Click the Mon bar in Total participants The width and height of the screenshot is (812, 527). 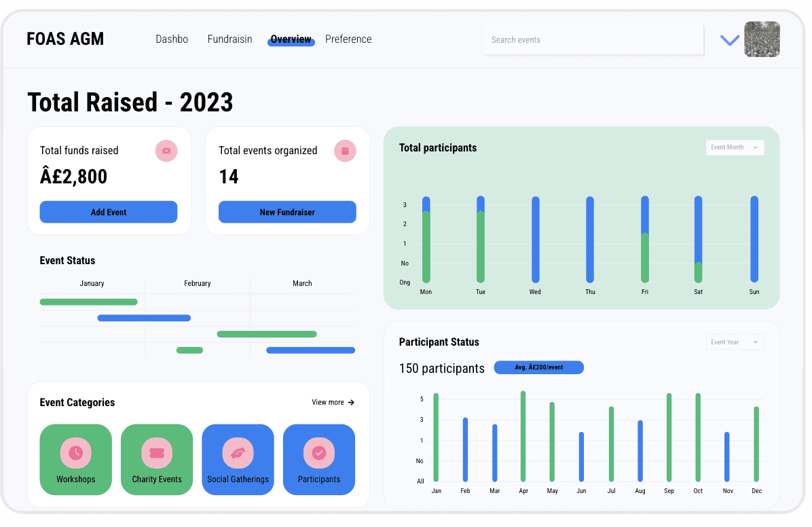[426, 240]
